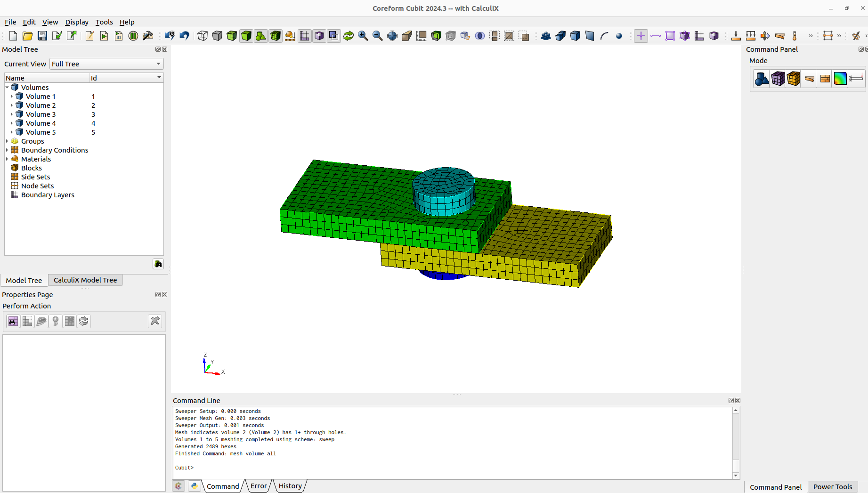Switch to the CalculiX Model Tree tab
Viewport: 868px width, 493px height.
click(x=85, y=280)
